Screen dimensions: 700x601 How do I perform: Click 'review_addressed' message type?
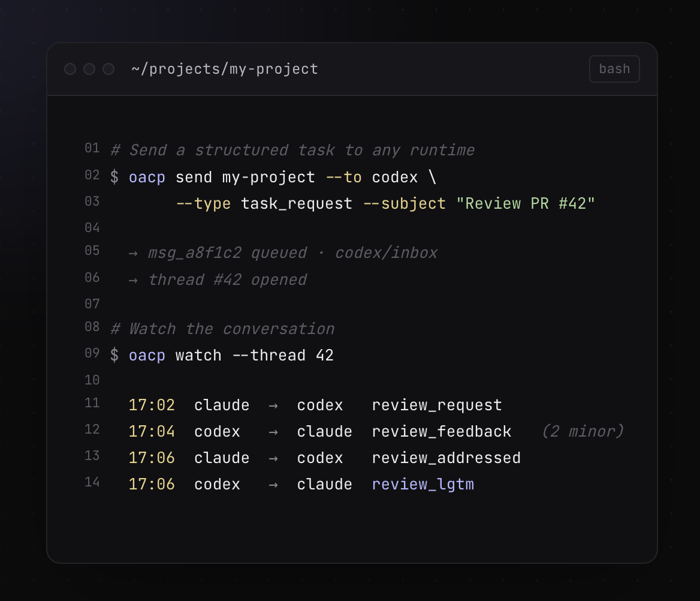[446, 458]
